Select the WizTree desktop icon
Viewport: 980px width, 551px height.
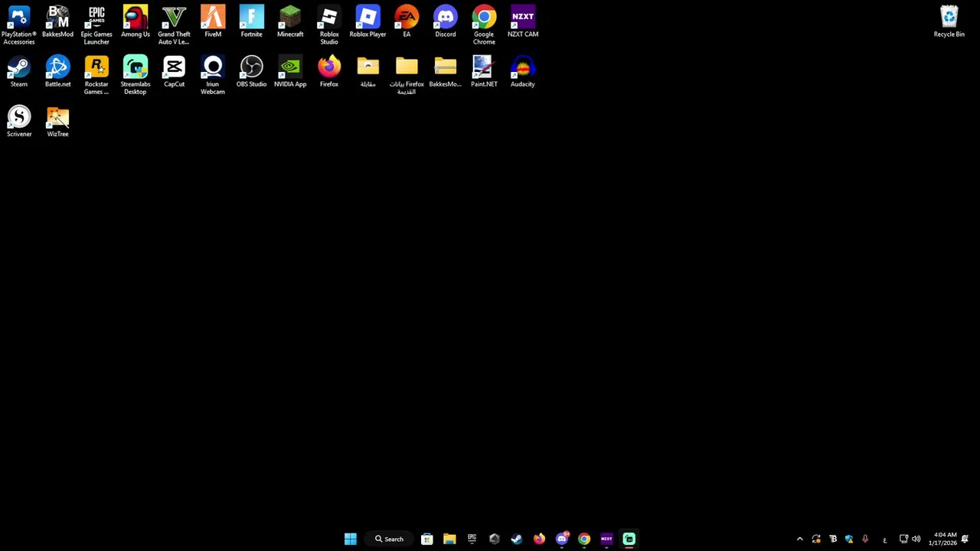pyautogui.click(x=57, y=121)
